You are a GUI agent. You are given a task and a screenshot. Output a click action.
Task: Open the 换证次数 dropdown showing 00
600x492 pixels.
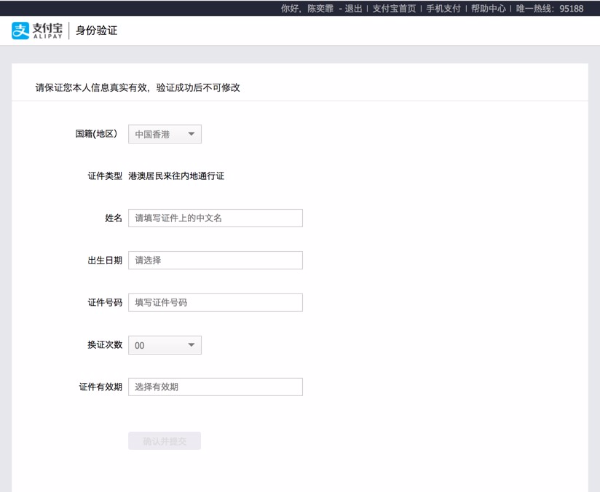tap(165, 345)
